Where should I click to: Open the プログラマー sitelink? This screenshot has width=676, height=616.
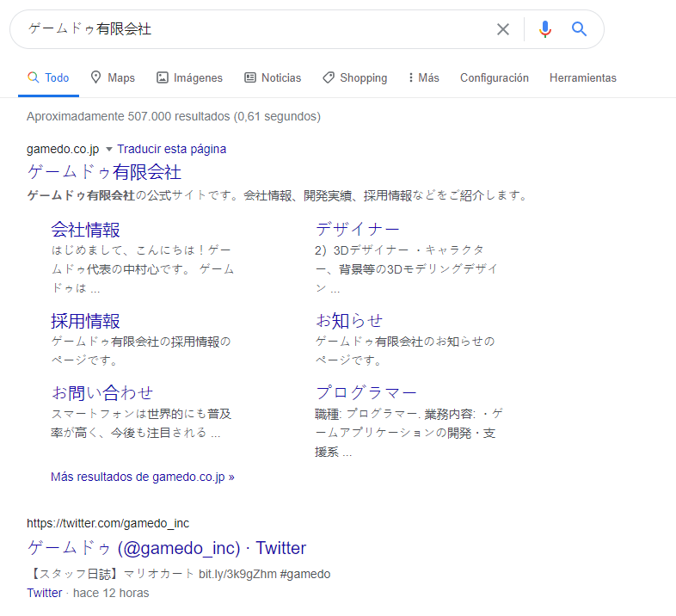[x=366, y=392]
